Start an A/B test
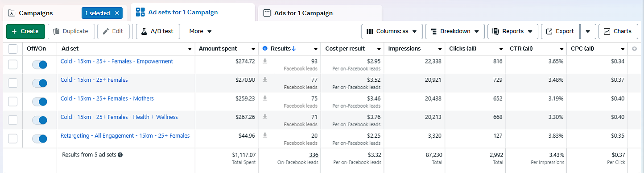This screenshot has height=173, width=644. pos(158,31)
